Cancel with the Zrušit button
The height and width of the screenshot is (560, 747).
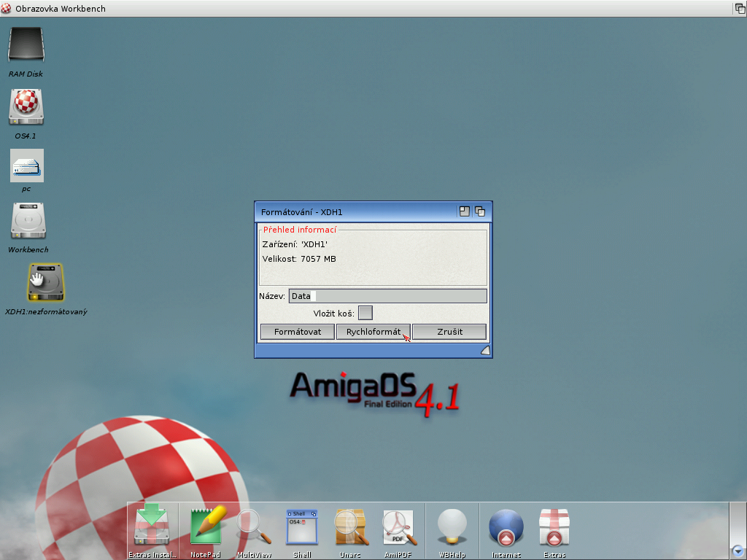[449, 332]
